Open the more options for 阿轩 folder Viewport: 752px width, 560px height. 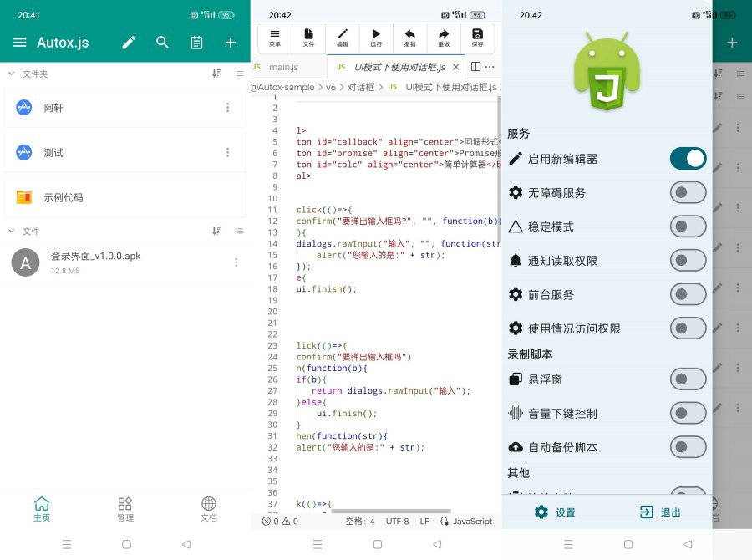[x=227, y=107]
